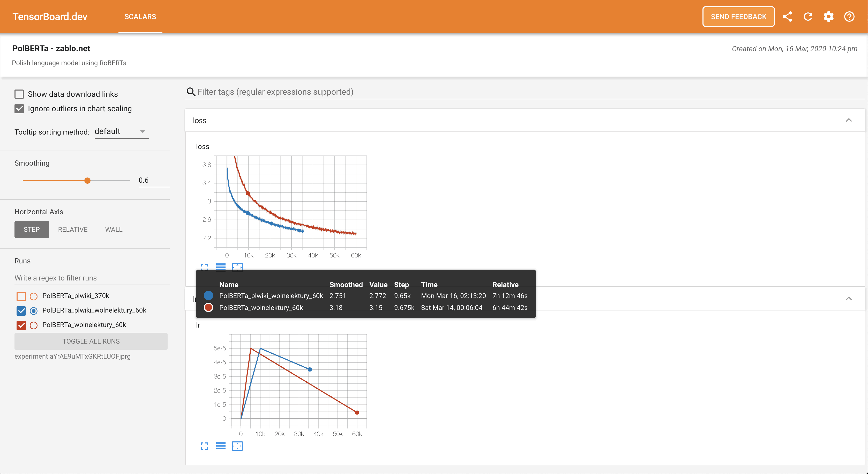Viewport: 868px width, 474px height.
Task: Click the blue data point on lr chart
Action: [x=310, y=369]
